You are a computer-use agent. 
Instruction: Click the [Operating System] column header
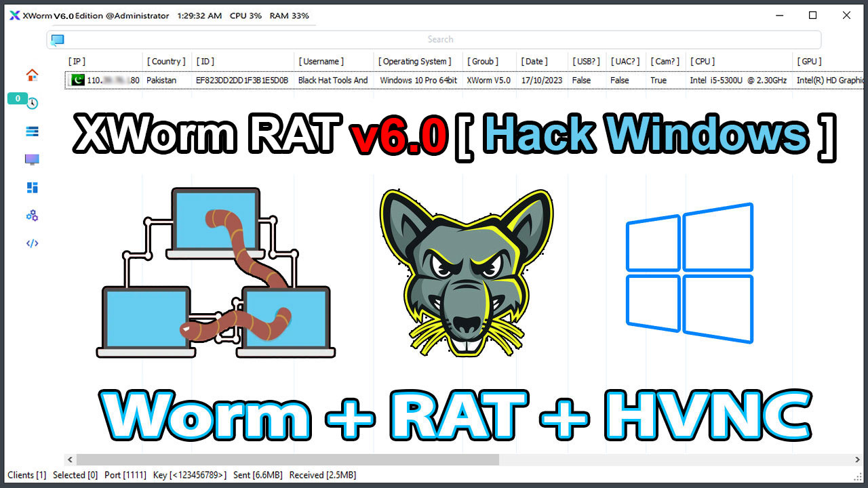416,61
